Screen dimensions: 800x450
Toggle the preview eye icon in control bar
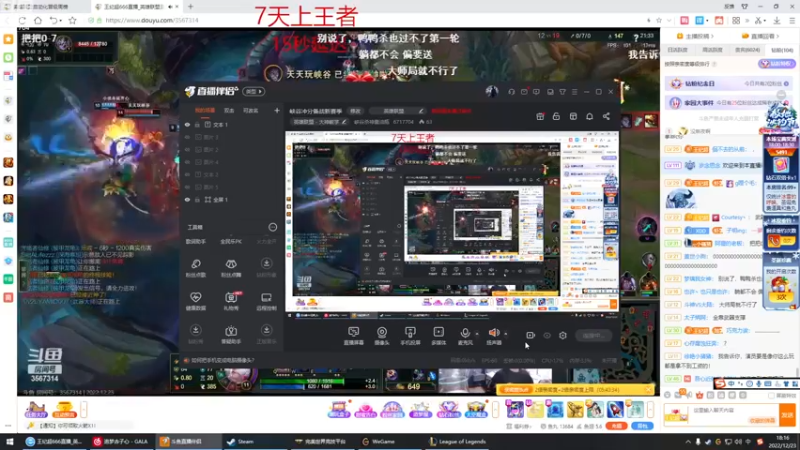(x=547, y=336)
